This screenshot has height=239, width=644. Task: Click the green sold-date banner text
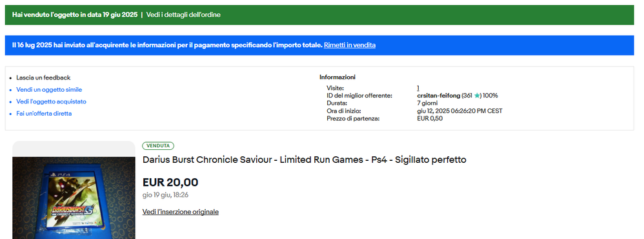75,15
